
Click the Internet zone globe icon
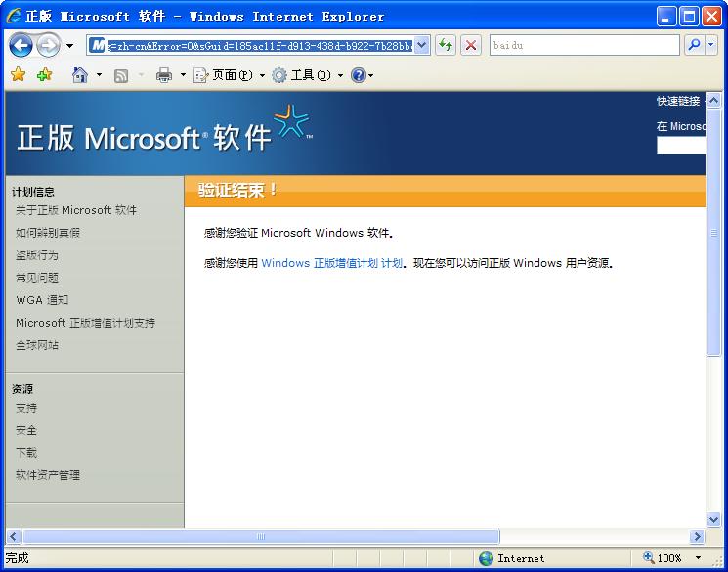(486, 558)
